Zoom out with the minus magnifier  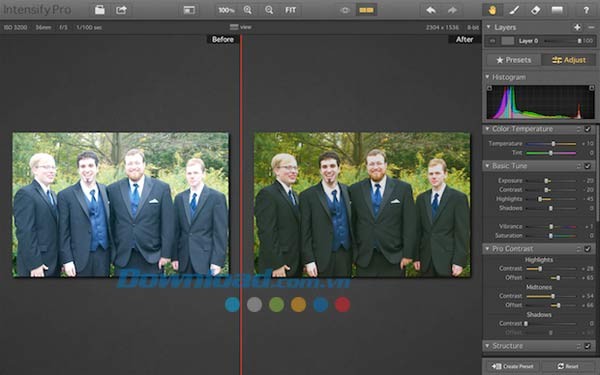(269, 10)
